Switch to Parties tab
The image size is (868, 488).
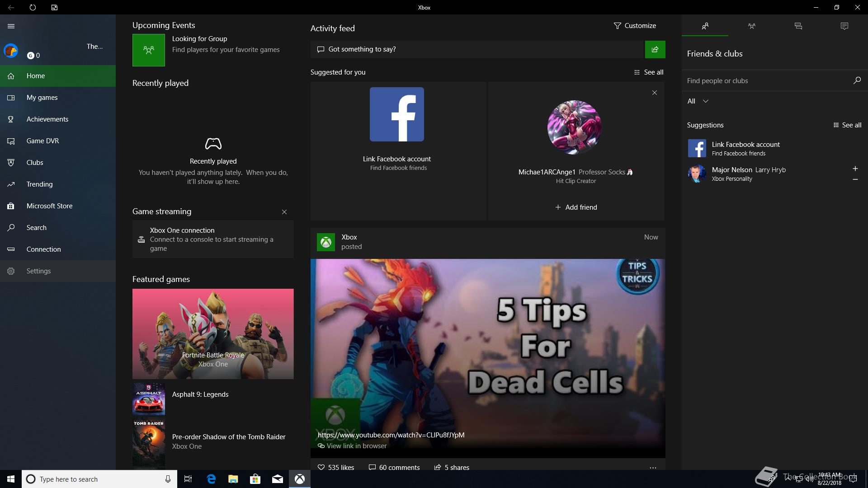[x=751, y=26]
